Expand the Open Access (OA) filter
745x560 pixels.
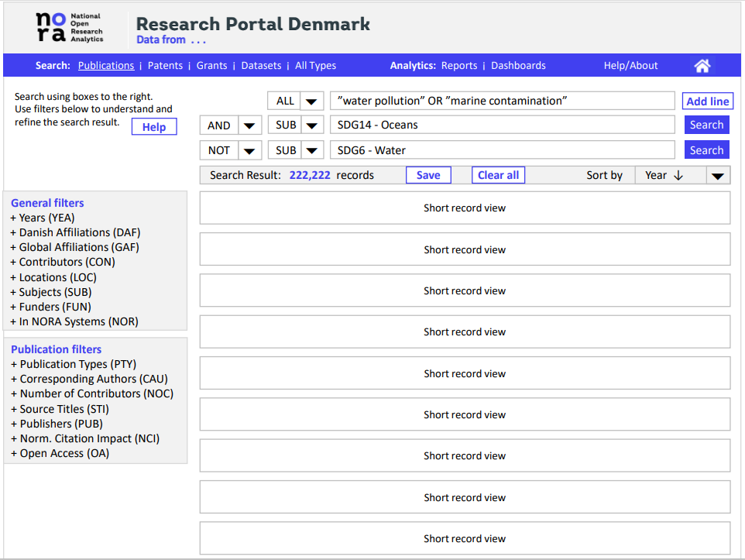60,453
